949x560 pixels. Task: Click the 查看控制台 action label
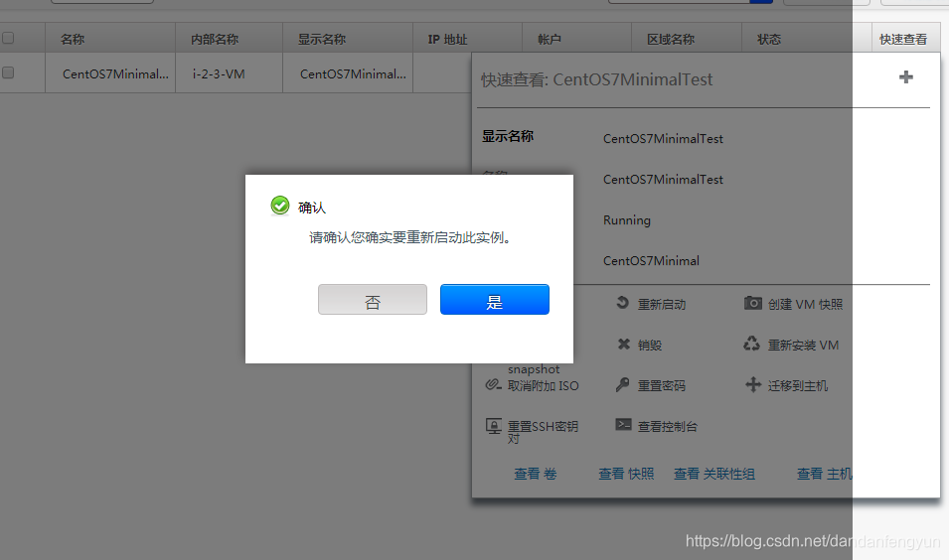click(668, 426)
